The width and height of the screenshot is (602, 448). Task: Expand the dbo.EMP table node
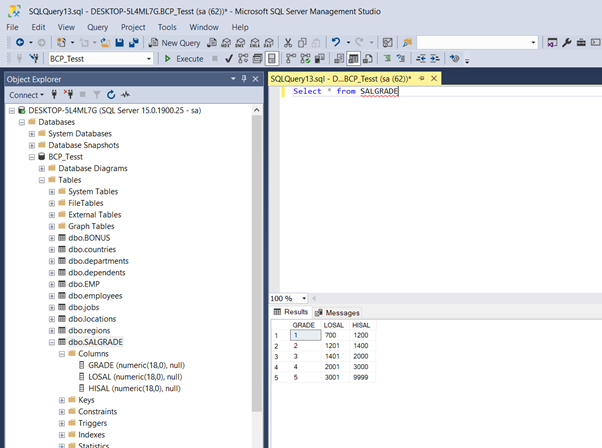(x=52, y=284)
